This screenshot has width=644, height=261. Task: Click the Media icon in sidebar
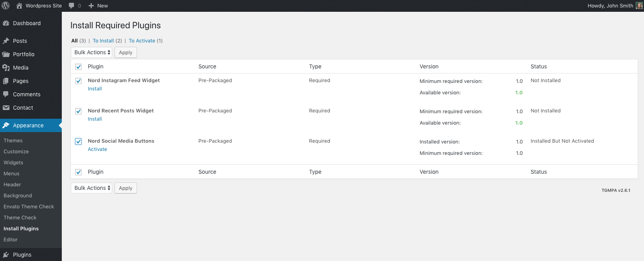click(x=6, y=68)
